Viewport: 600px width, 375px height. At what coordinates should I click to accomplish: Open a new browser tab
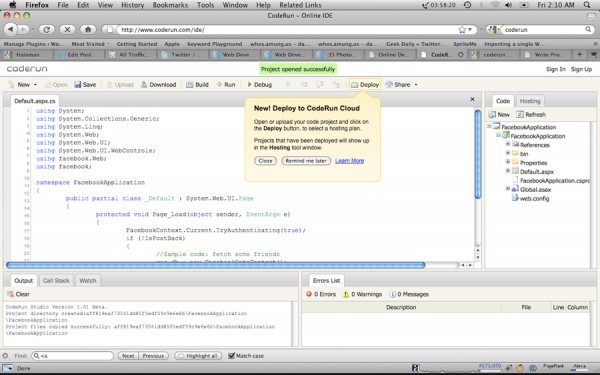579,55
